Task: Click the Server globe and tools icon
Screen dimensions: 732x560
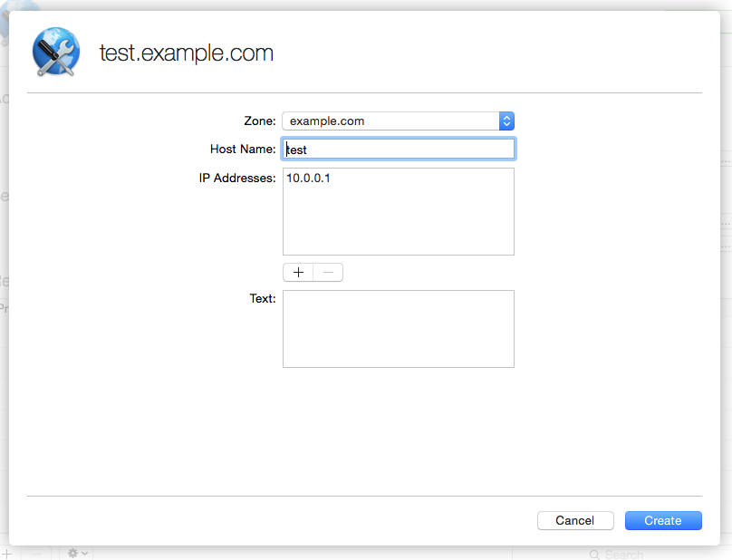Action: 56,52
